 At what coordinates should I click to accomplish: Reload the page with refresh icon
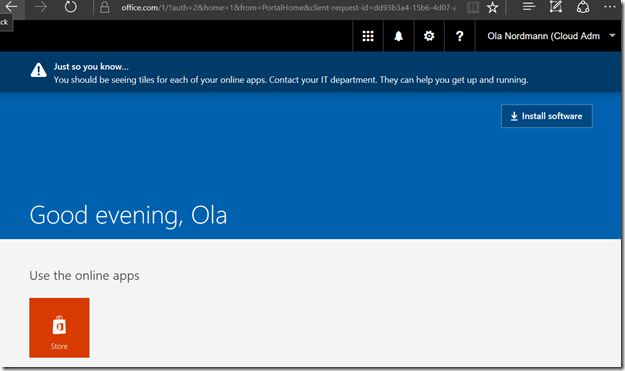[71, 6]
